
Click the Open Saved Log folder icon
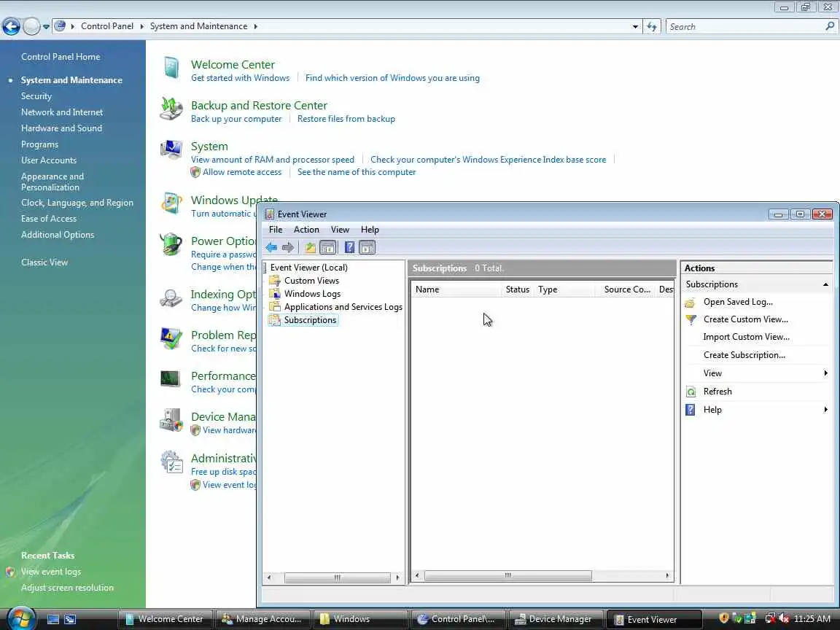691,302
